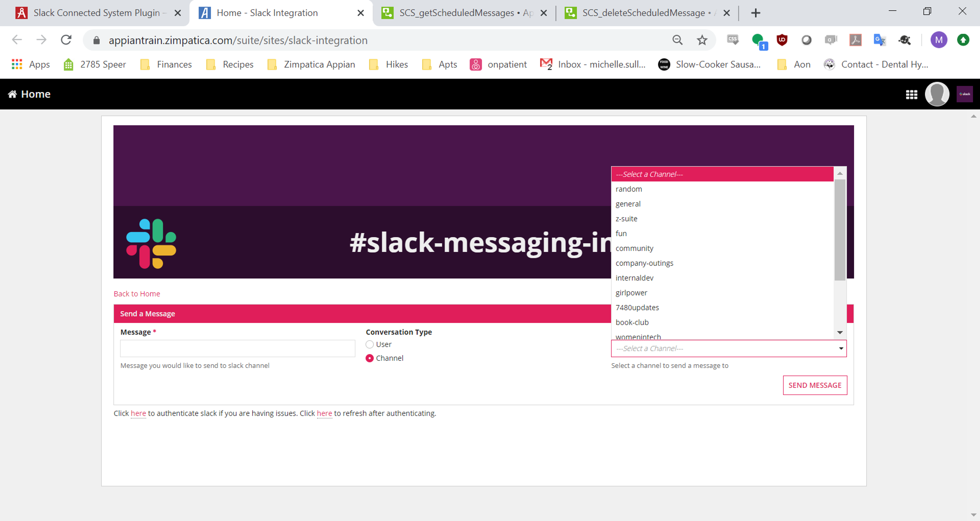Image resolution: width=980 pixels, height=521 pixels.
Task: Open the 2785 Speer bookmark
Action: [x=95, y=64]
